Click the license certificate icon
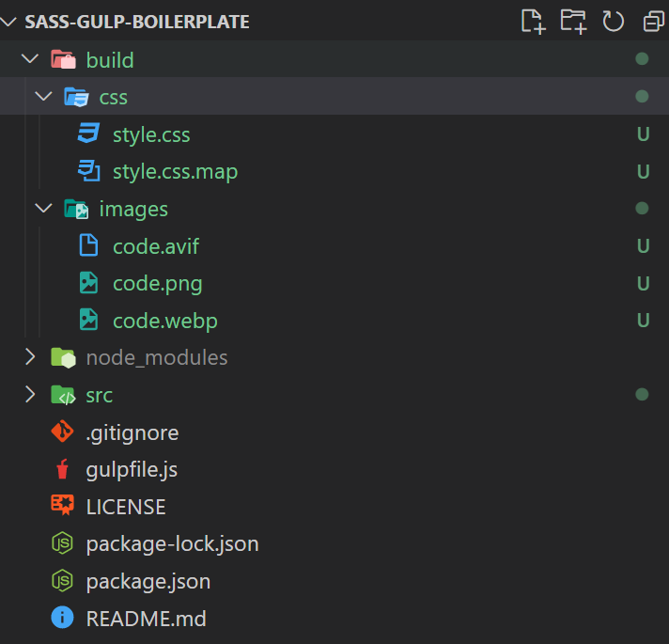669x644 pixels. [62, 505]
